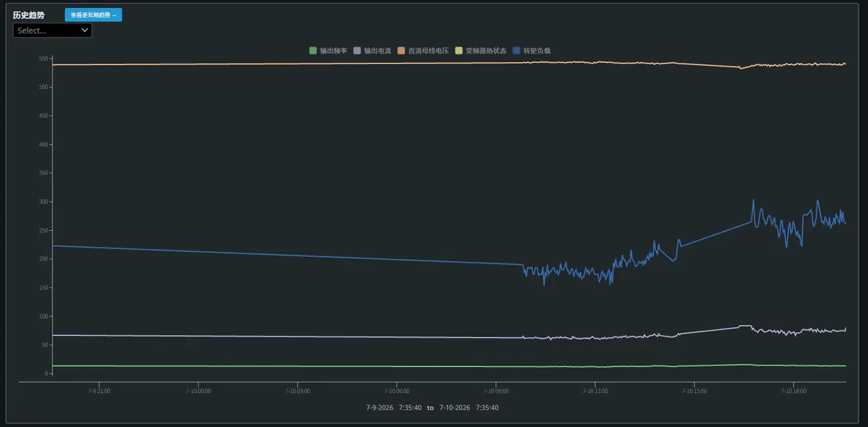868x427 pixels.
Task: Hide the 输出频率 series via label
Action: [333, 51]
